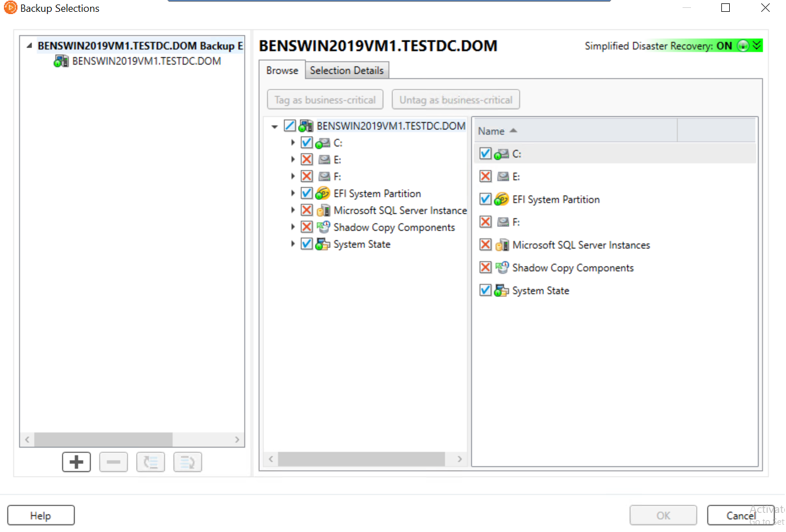Image resolution: width=786 pixels, height=532 pixels.
Task: Expand the System State tree node
Action: pos(293,244)
